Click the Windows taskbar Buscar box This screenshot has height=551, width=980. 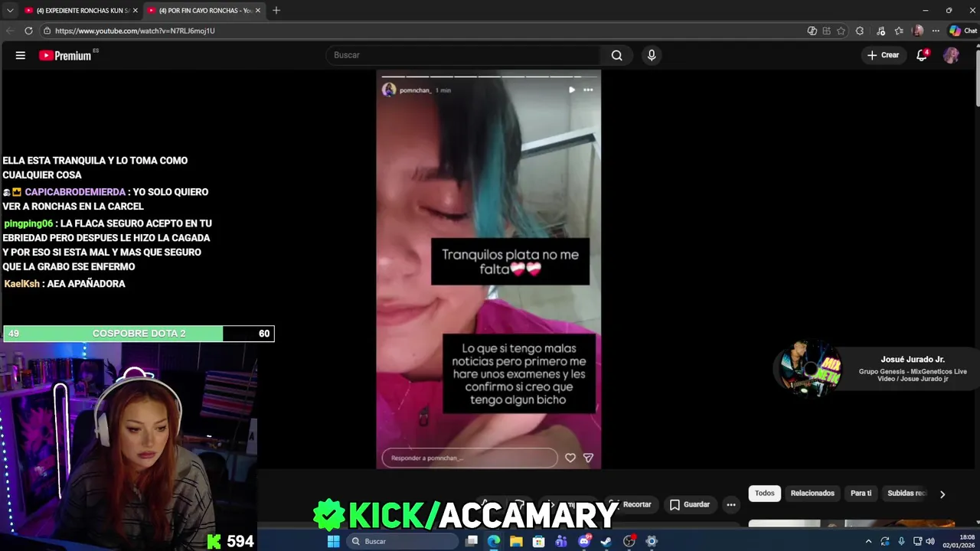(x=403, y=541)
